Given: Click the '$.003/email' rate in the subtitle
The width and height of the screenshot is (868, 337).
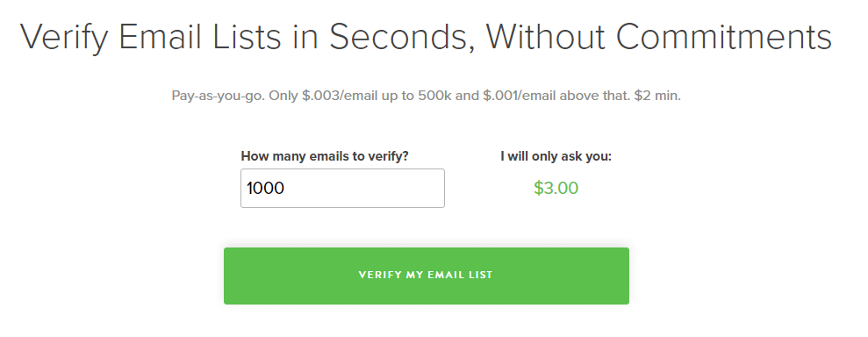Looking at the screenshot, I should (341, 96).
